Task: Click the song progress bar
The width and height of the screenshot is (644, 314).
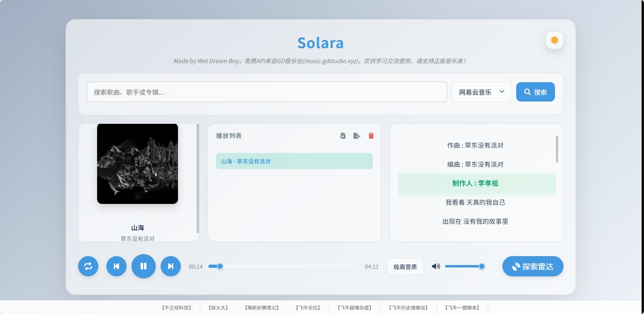Action: click(x=284, y=266)
